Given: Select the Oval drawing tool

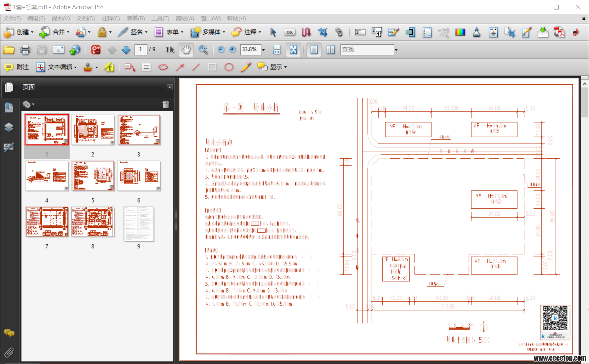Looking at the screenshot, I should [229, 67].
